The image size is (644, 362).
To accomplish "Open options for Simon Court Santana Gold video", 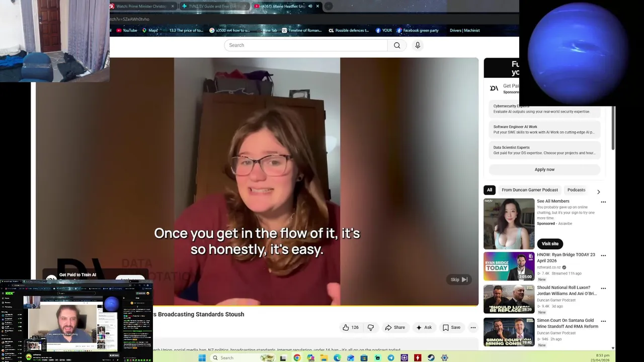I will coord(603,321).
